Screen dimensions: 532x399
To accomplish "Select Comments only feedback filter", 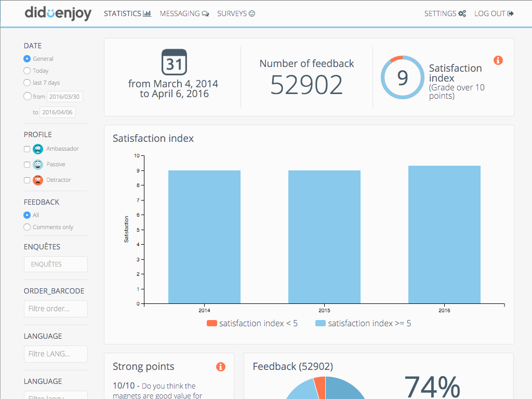I will pos(26,227).
